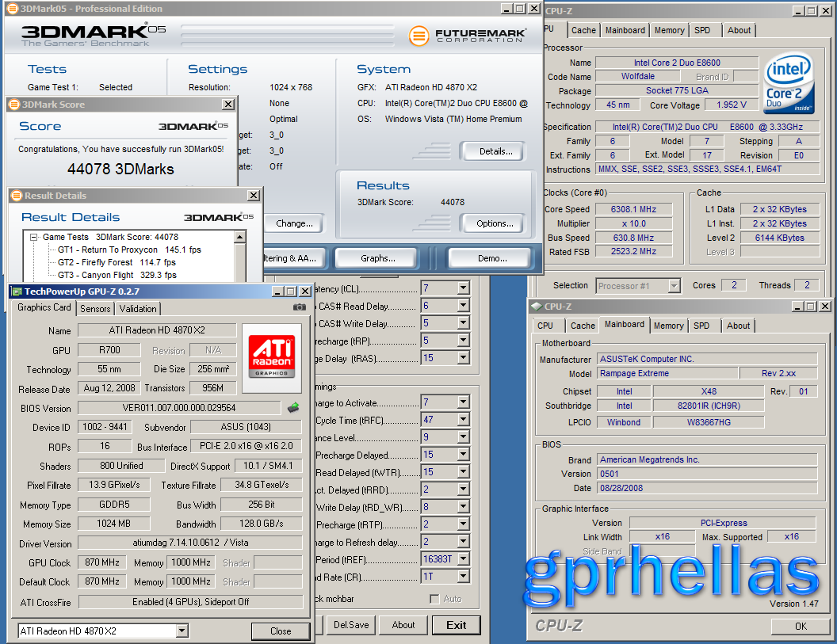Open the Period (tREF) dropdown showing 16383T
The height and width of the screenshot is (644, 837).
click(463, 558)
